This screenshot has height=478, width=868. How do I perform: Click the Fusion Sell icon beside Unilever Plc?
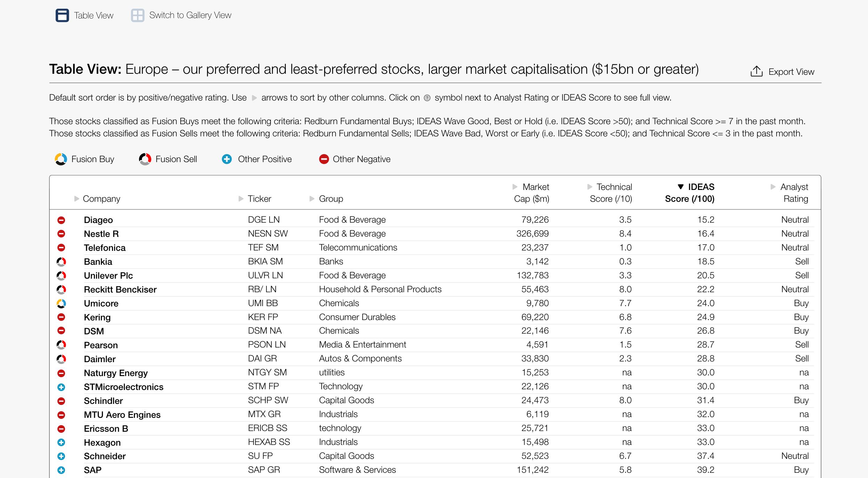pyautogui.click(x=61, y=276)
